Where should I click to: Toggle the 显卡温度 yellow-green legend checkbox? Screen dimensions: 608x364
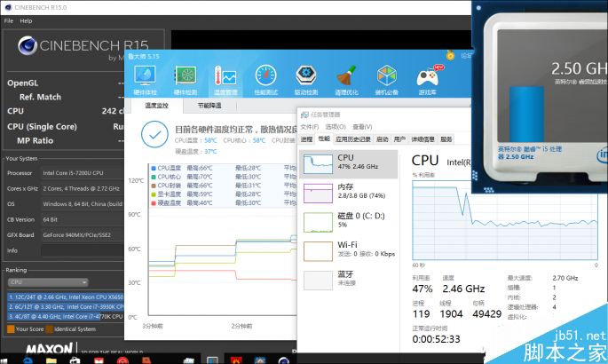(x=154, y=194)
